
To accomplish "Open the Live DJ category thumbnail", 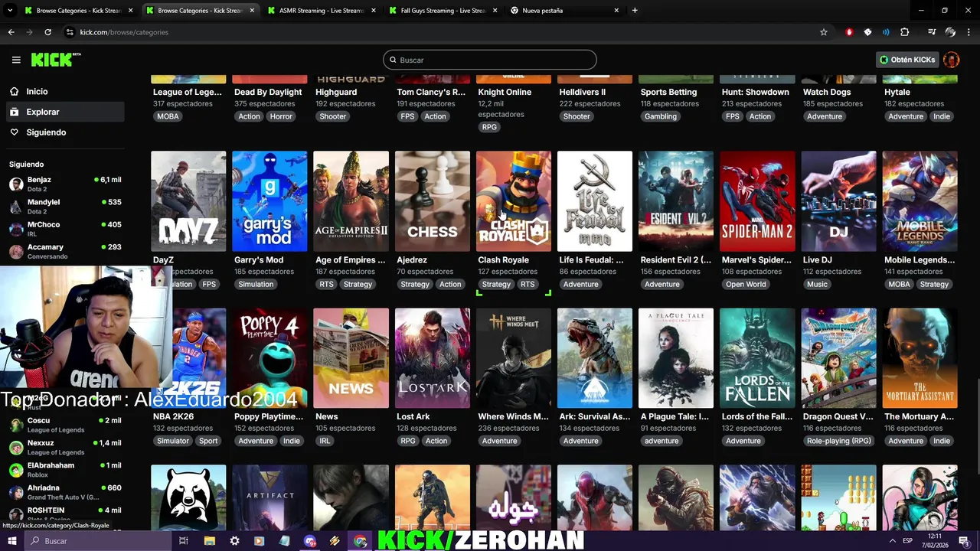I will pos(838,201).
